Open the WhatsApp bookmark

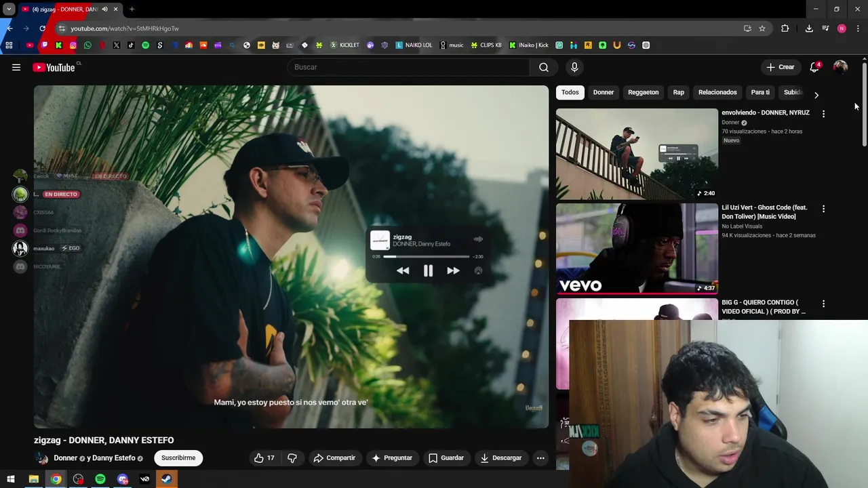(87, 45)
